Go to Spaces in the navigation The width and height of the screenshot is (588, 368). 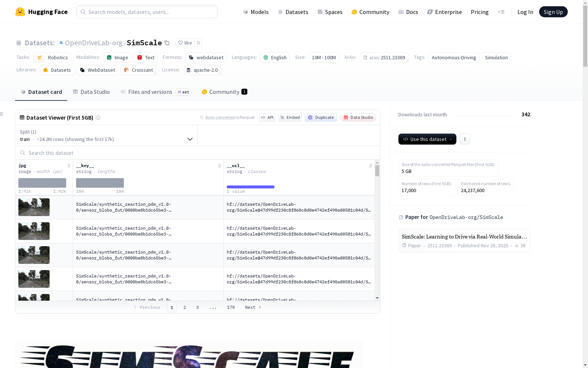pos(330,12)
